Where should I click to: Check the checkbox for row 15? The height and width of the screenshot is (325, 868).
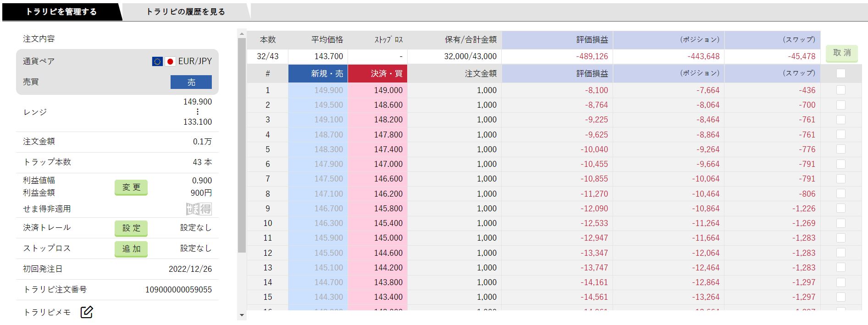click(841, 297)
